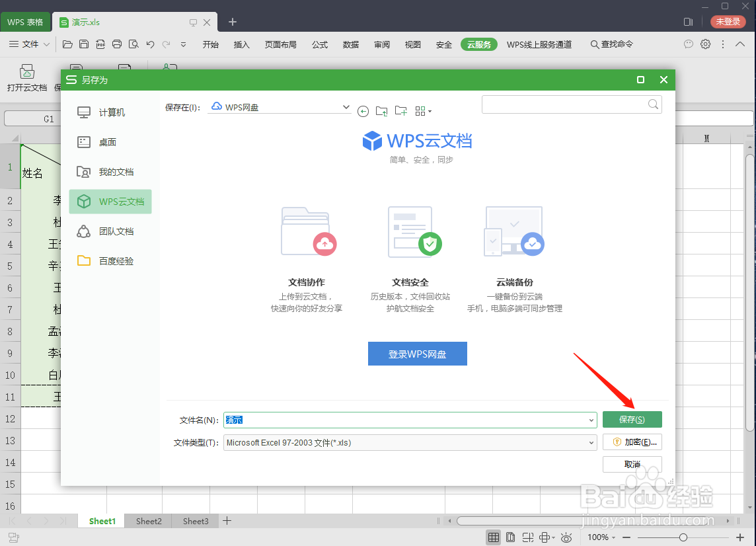Open the 打开云文档 ribbon icon

point(27,77)
